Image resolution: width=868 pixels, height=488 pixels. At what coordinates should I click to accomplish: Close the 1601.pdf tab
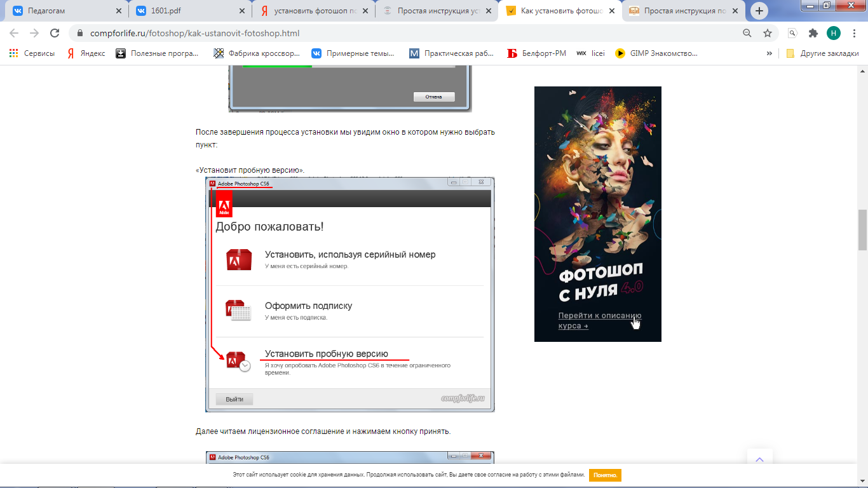(242, 11)
